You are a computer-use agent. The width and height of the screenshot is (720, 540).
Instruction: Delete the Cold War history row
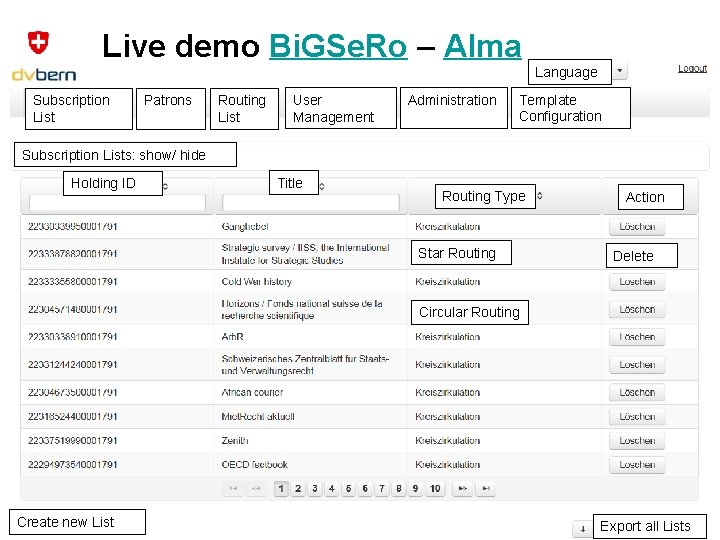coord(637,281)
